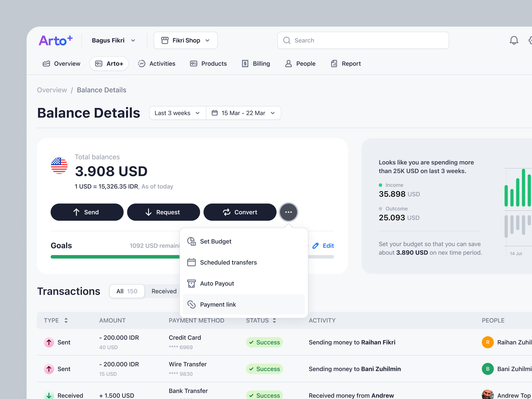Click the calendar icon in the date range picker
The width and height of the screenshot is (532, 399).
(215, 113)
